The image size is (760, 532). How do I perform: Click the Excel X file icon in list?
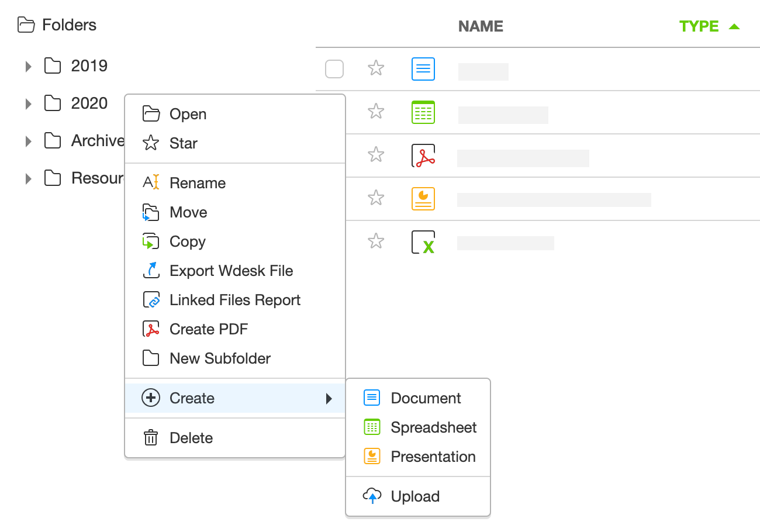tap(423, 242)
